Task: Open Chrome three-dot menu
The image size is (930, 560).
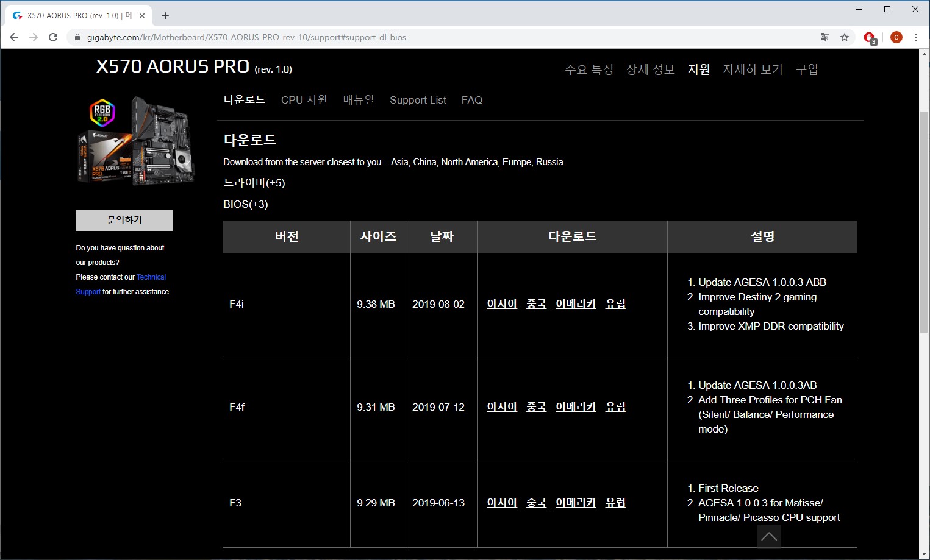Action: pos(916,37)
